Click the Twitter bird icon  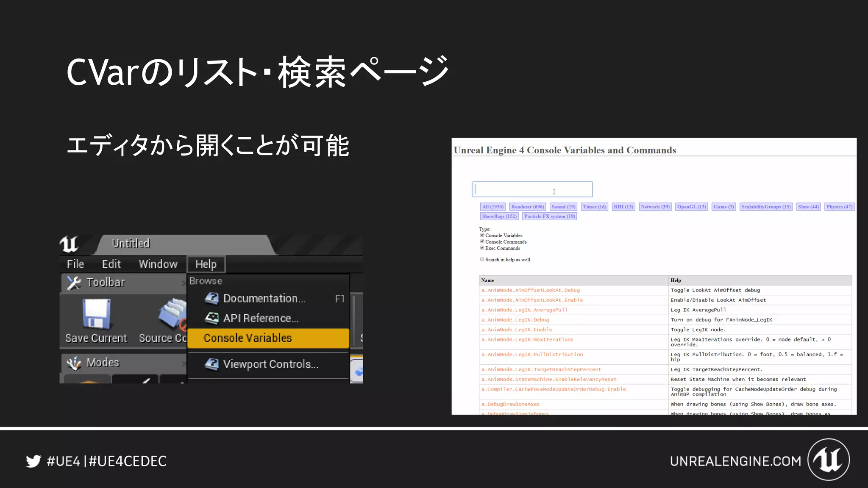(x=33, y=461)
